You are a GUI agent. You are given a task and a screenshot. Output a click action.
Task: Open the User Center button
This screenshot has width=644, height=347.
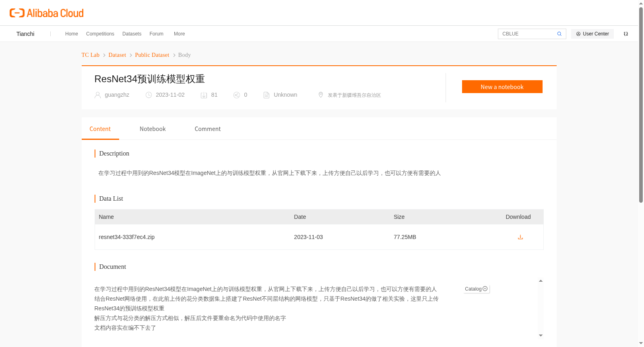click(592, 34)
